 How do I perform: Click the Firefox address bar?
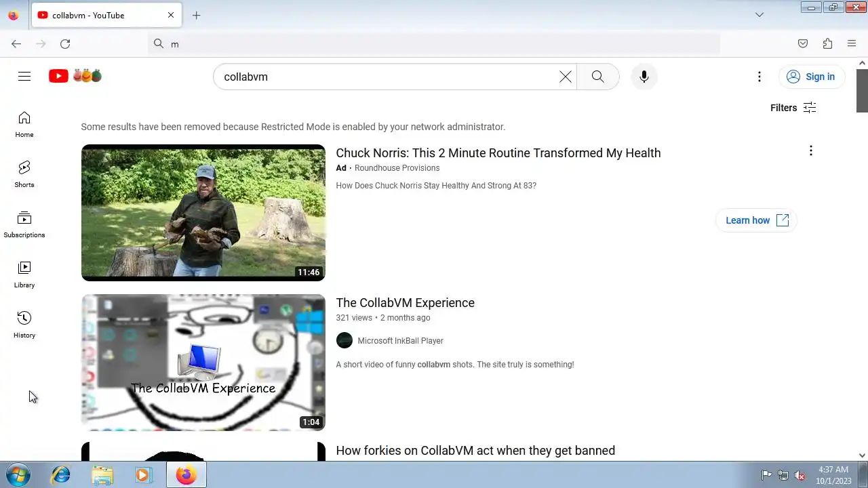[434, 44]
